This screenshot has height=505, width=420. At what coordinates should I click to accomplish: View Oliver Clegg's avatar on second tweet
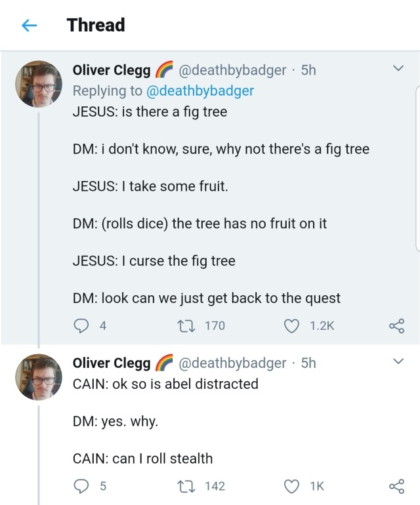pyautogui.click(x=39, y=377)
